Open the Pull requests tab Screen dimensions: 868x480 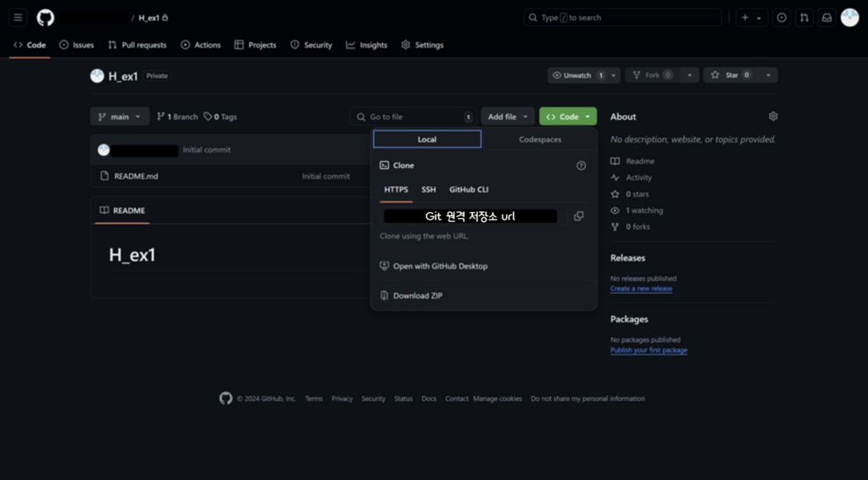click(x=137, y=45)
